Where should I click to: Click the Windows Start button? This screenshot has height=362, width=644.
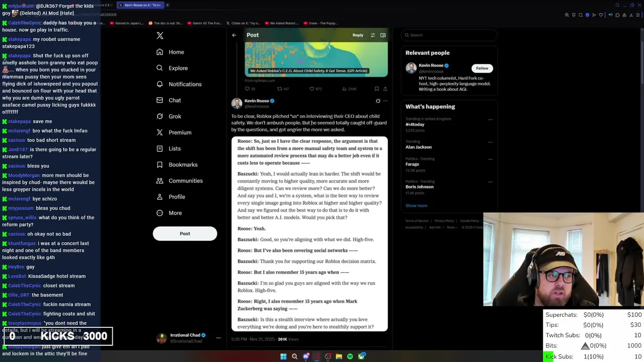[283, 356]
